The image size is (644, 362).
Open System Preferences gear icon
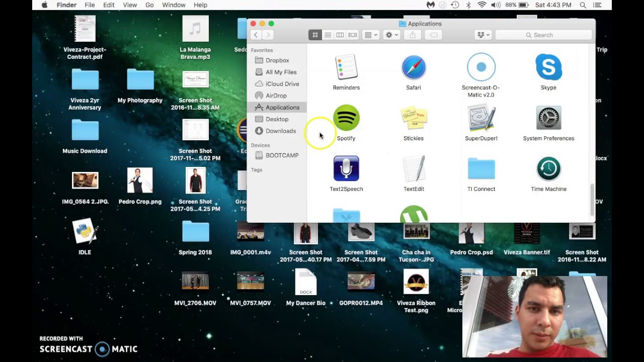tap(548, 118)
